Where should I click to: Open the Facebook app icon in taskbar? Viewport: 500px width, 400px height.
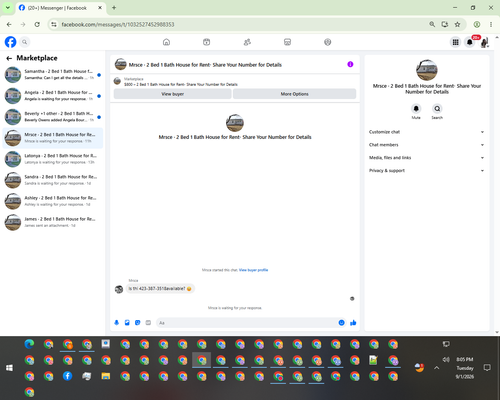pos(67,376)
